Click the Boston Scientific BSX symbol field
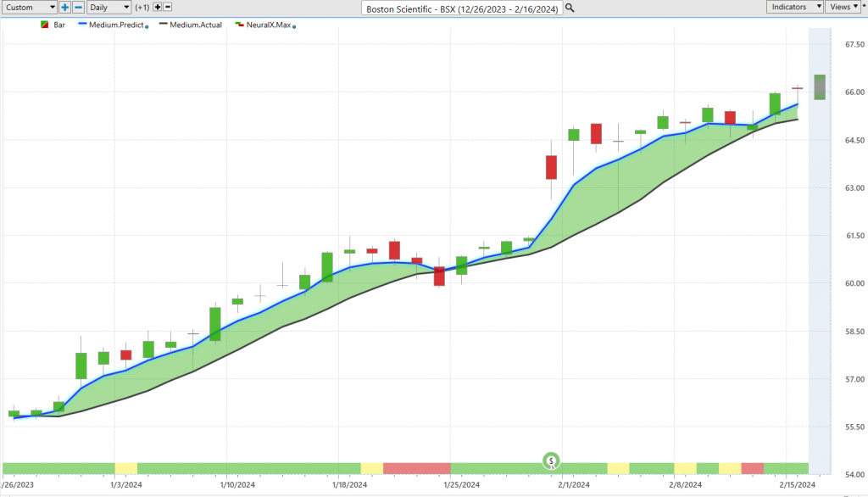 462,8
